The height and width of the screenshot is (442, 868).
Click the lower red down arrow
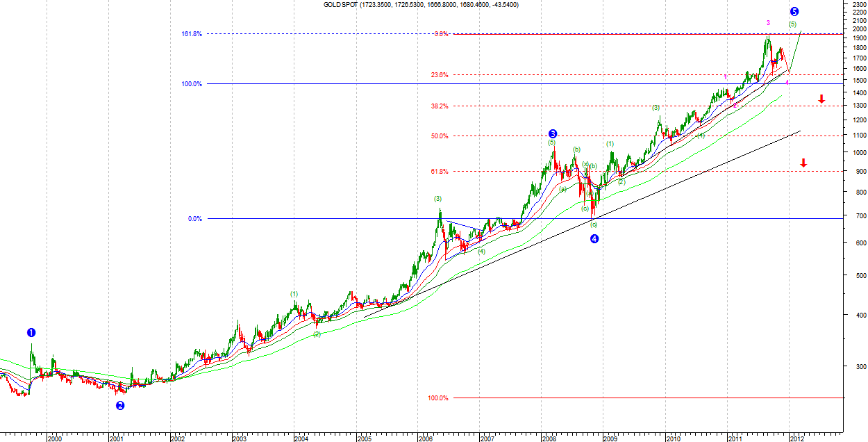coord(803,163)
